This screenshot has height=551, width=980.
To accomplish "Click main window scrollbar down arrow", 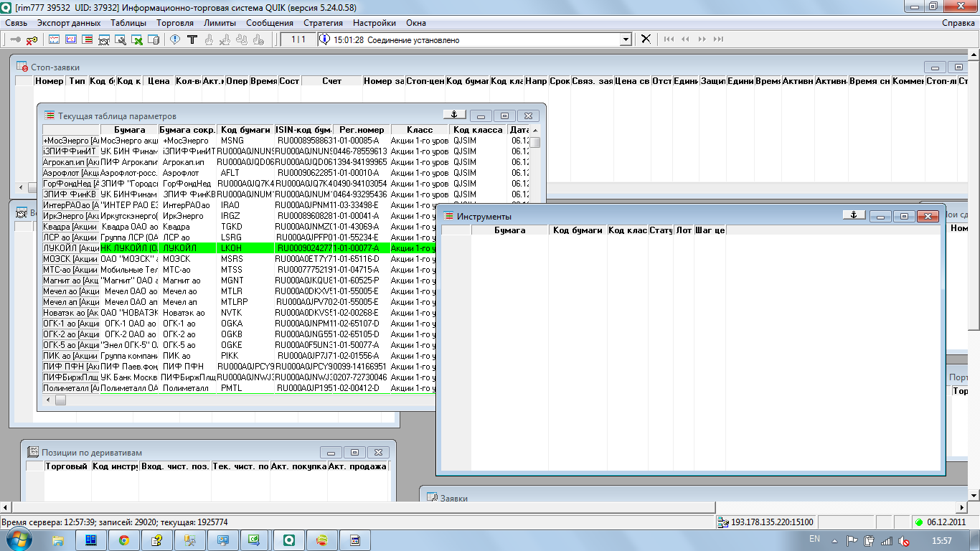I will click(x=974, y=495).
